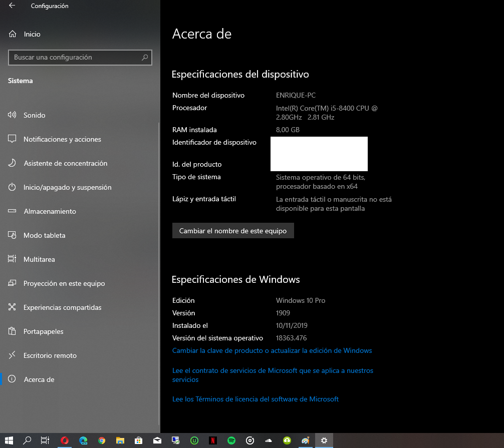
Task: Click the Acerca de info icon
Action: [x=12, y=379]
